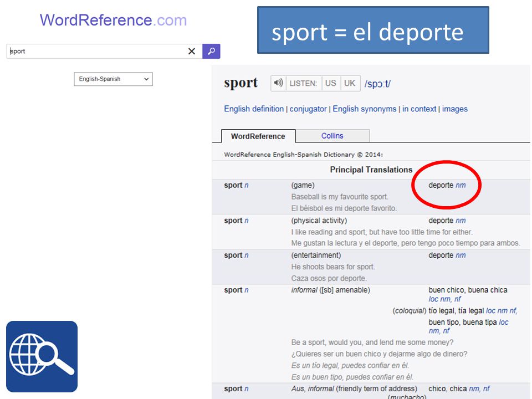
Task: Select the WordReference dictionary tab
Action: tap(258, 136)
